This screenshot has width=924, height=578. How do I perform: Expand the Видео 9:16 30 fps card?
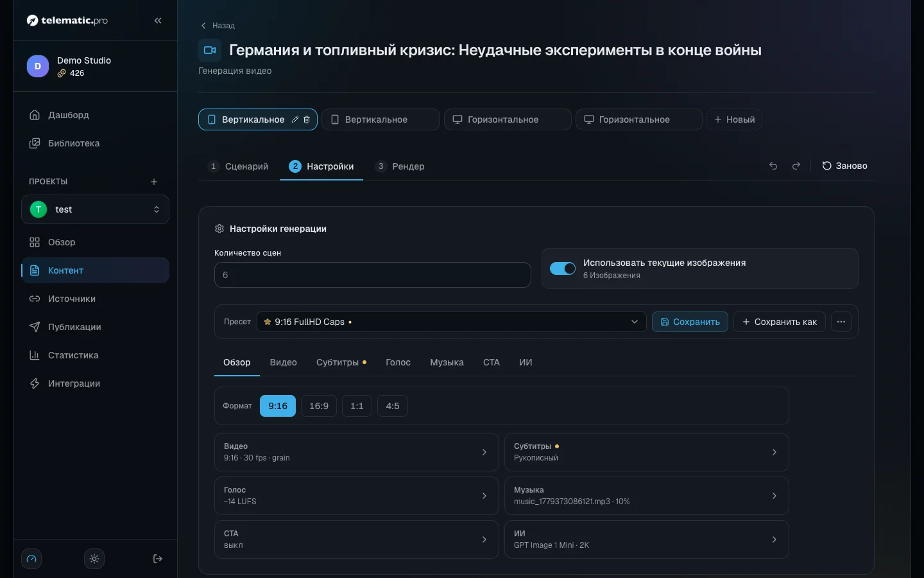[356, 452]
